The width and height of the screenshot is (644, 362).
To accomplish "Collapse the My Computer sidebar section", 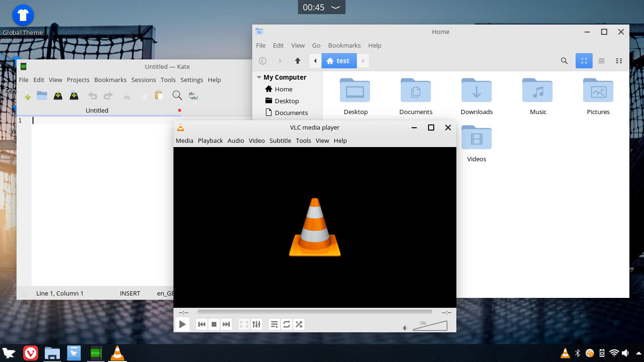I will pyautogui.click(x=259, y=77).
